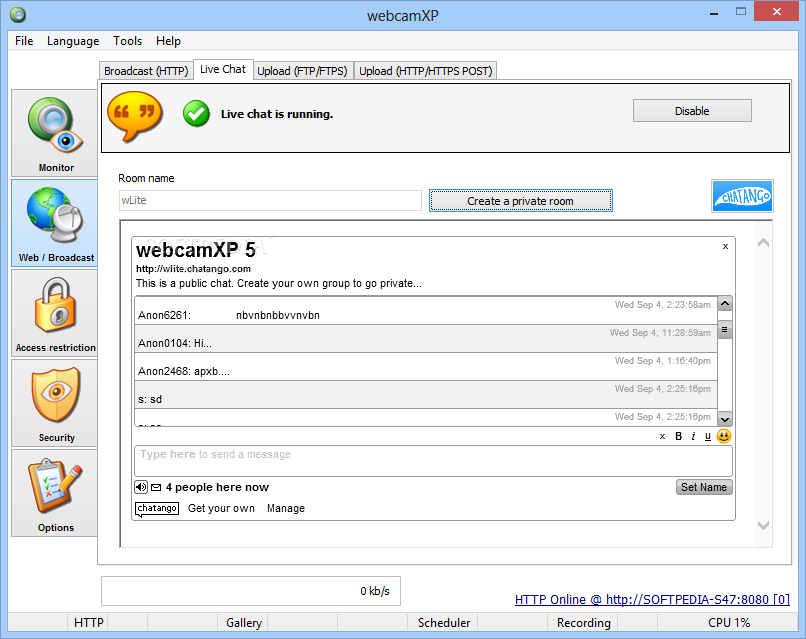This screenshot has height=639, width=806.
Task: Click the chatango speech bubble logo
Action: 157,508
